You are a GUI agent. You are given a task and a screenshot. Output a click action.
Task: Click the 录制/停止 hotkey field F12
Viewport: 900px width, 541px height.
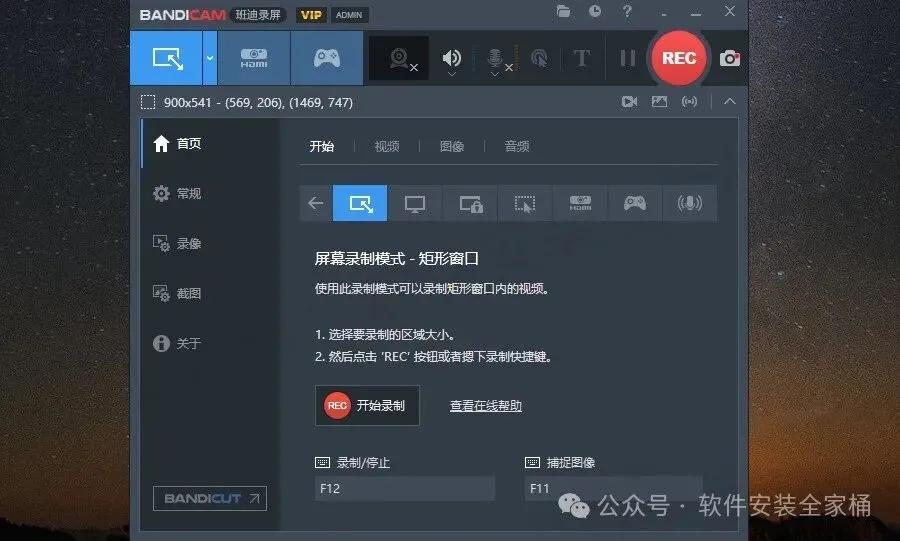coord(405,489)
